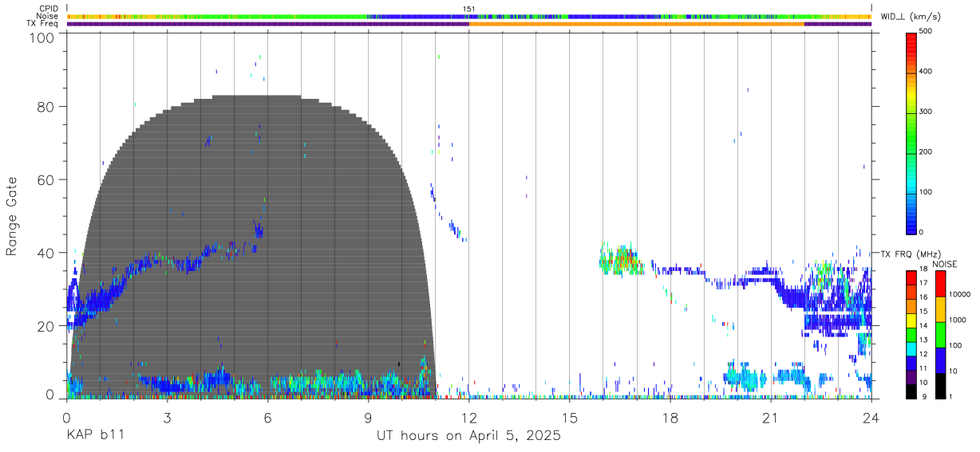Click the red top of width colorbar

pos(911,40)
